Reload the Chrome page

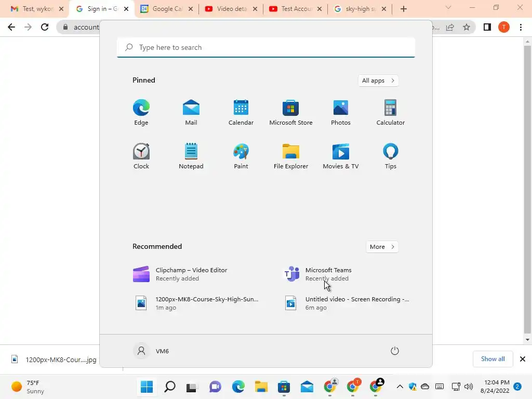[45, 27]
